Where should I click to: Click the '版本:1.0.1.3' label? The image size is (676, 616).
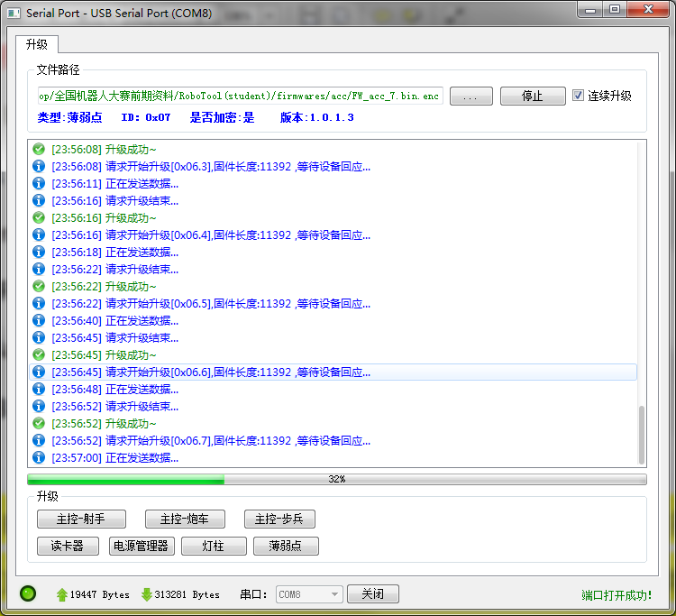(317, 117)
